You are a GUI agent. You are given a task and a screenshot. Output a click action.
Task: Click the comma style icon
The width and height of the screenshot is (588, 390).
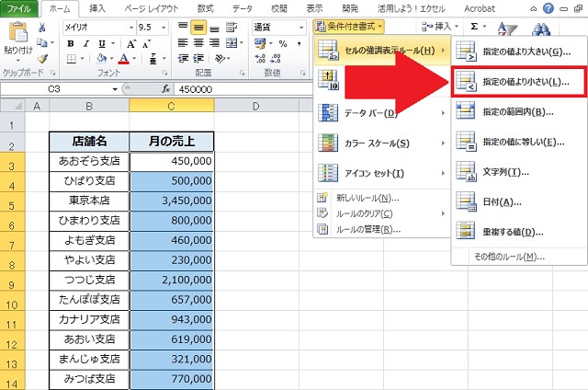coord(299,43)
